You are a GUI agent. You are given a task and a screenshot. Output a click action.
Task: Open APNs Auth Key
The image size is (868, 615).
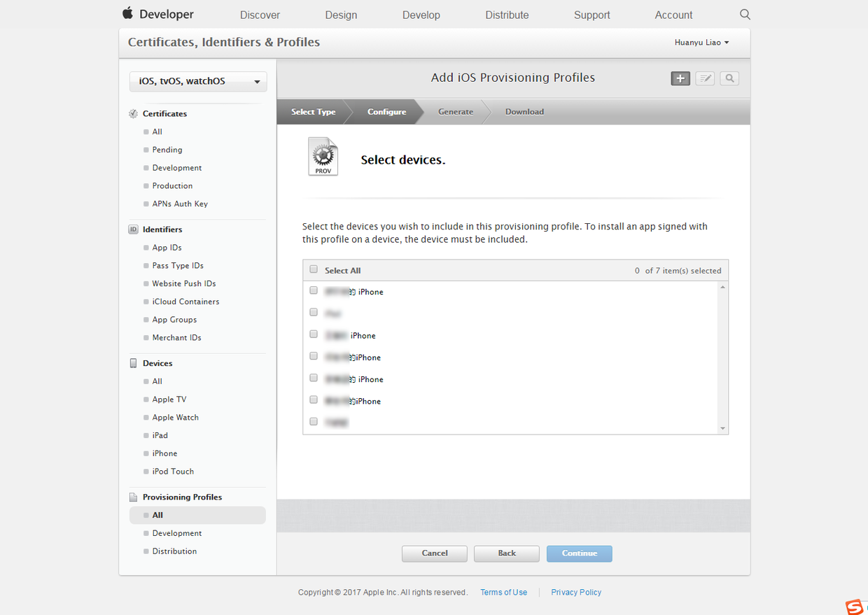click(180, 204)
